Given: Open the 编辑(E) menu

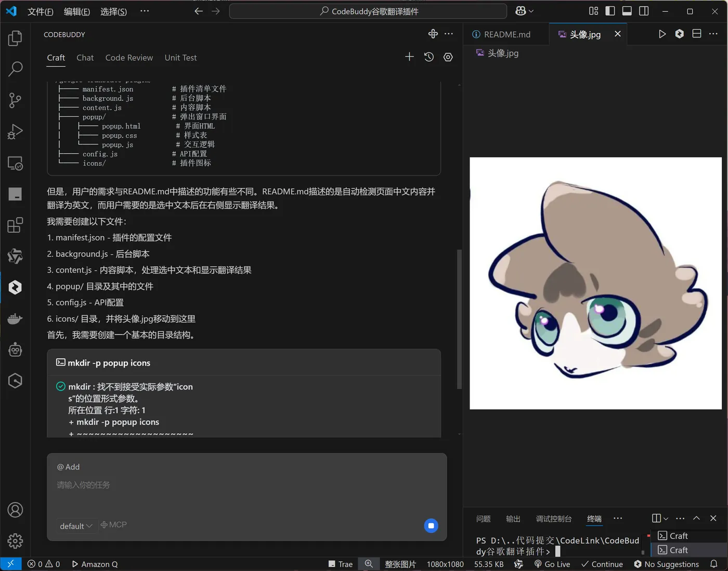Looking at the screenshot, I should click(x=77, y=11).
